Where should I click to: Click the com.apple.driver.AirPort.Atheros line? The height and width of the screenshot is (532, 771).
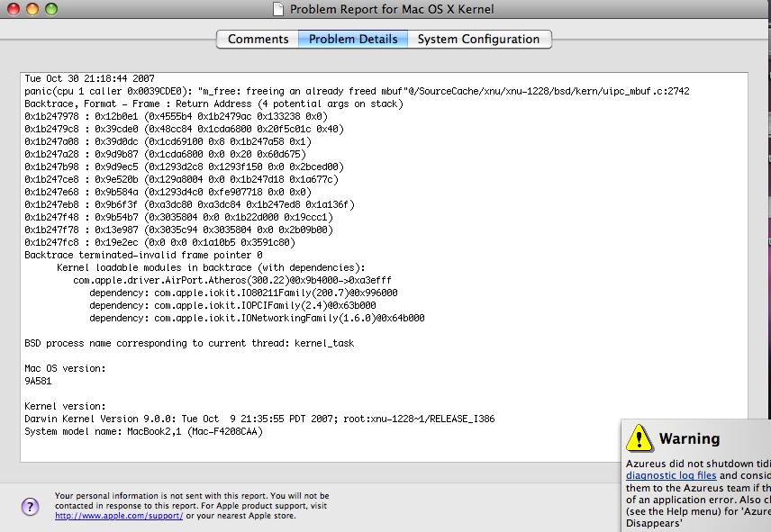coord(232,281)
